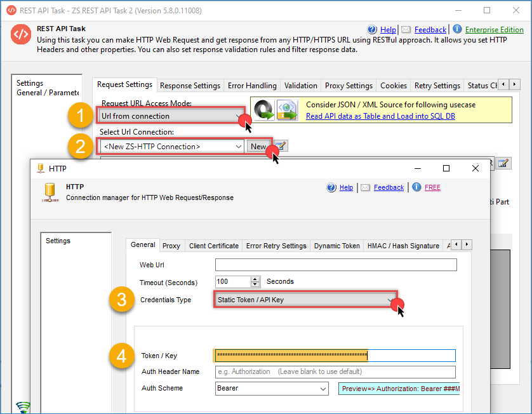Click the New connection button
The image size is (532, 414).
point(258,147)
